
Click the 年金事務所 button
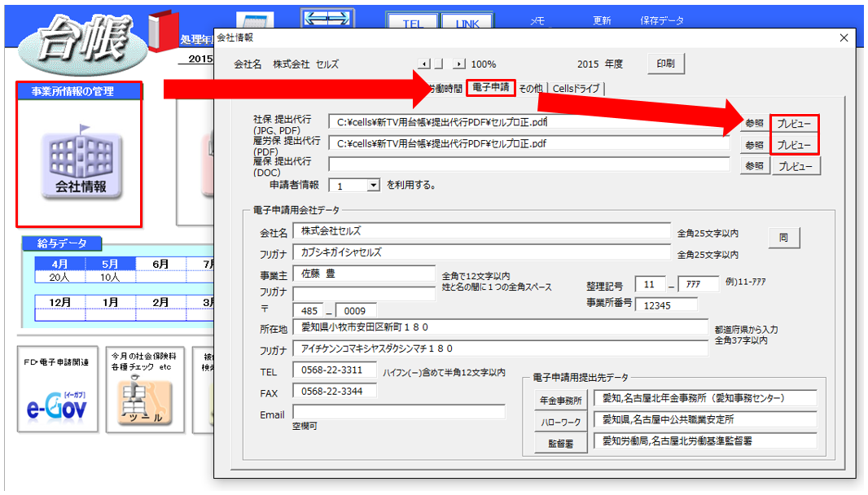[x=561, y=401]
